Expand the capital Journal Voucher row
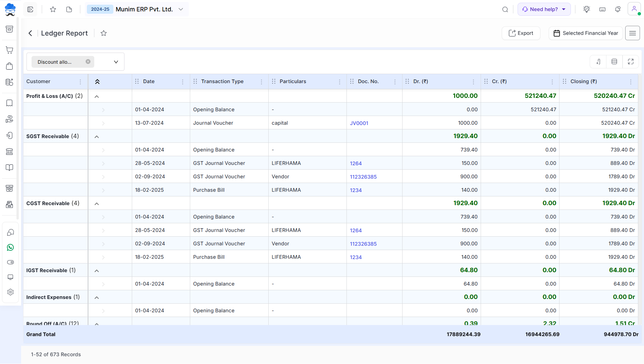644x364 pixels. (x=103, y=123)
